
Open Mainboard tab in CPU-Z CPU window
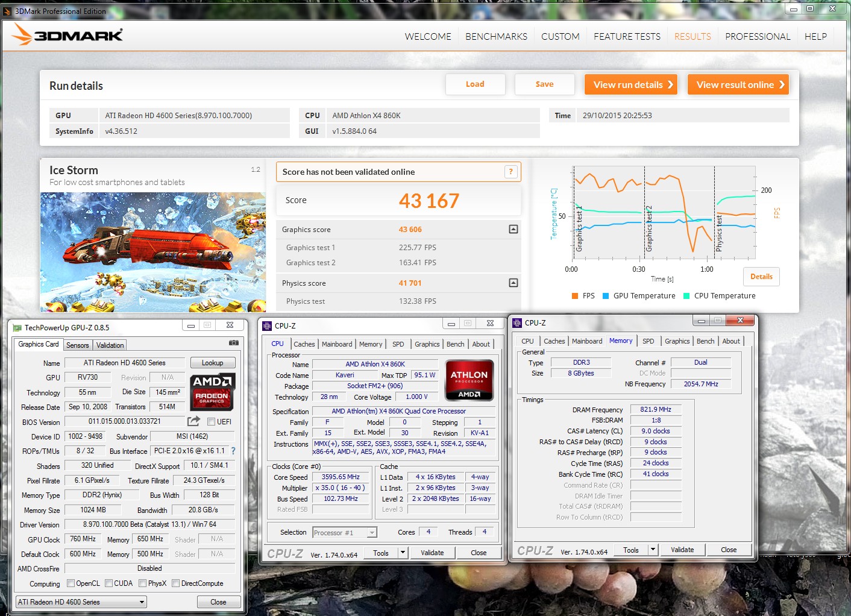[337, 344]
